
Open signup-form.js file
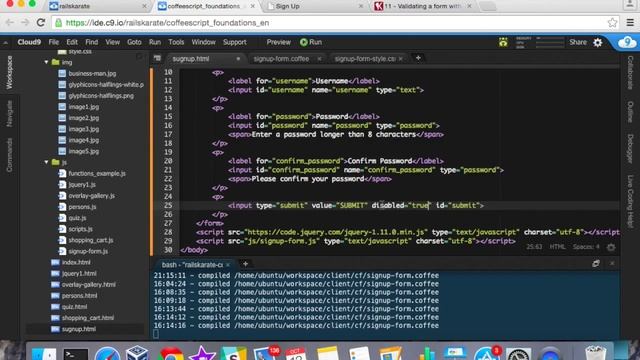pos(88,251)
